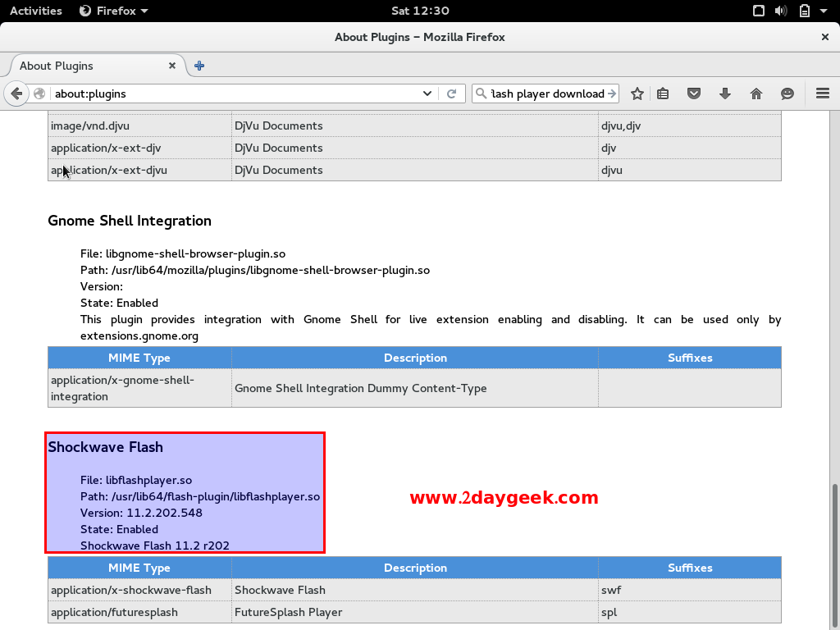The image size is (840, 630).
Task: Click the globe site identity icon
Action: (x=39, y=94)
